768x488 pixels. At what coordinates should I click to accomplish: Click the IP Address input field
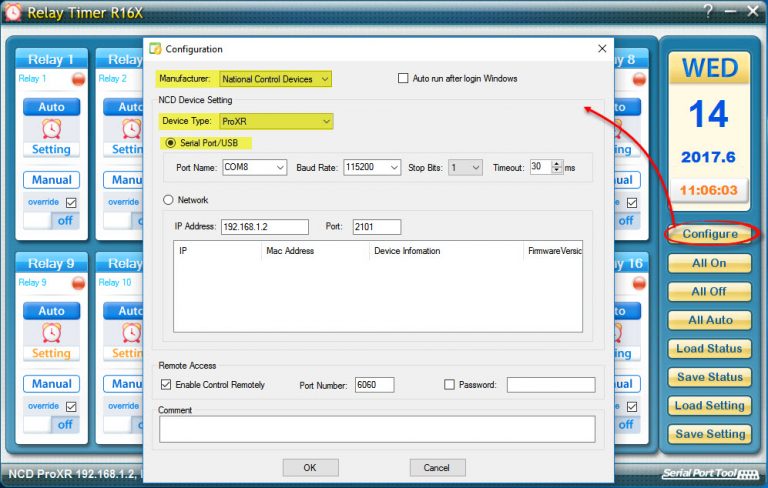(264, 227)
